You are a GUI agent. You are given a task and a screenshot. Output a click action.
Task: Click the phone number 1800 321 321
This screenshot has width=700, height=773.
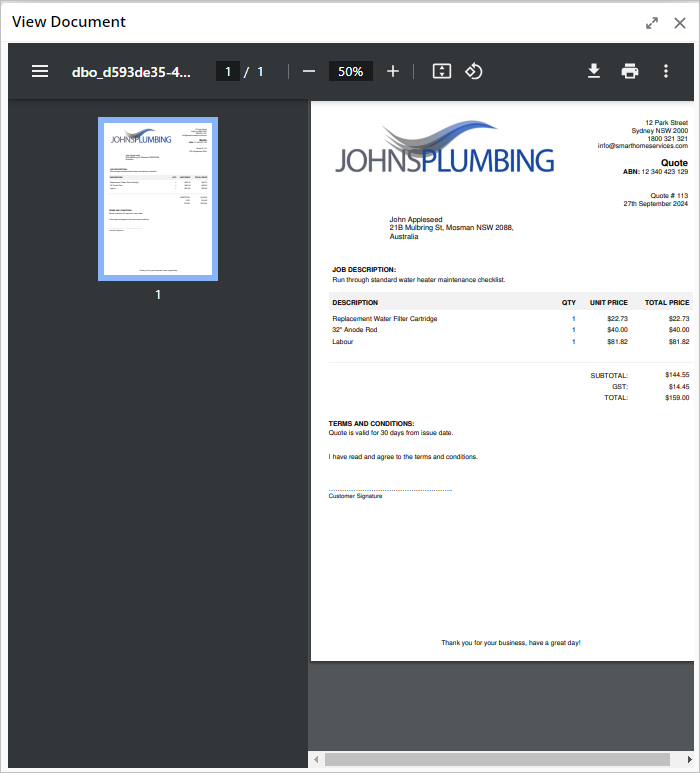667,139
